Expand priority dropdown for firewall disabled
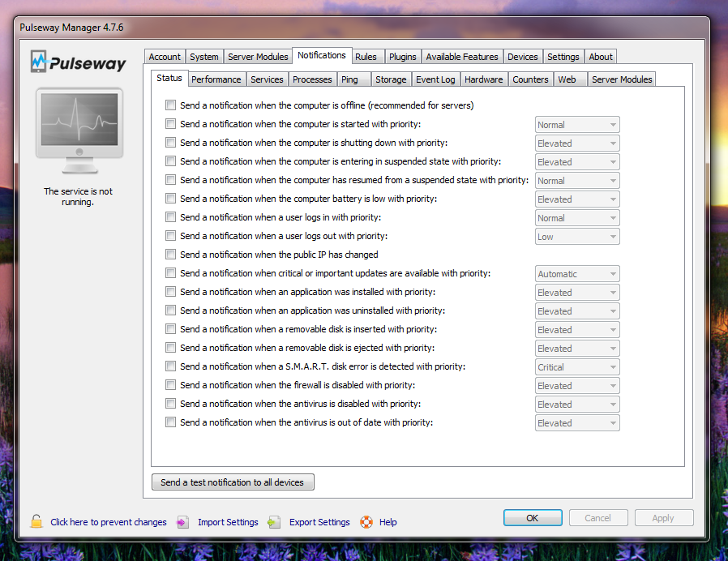This screenshot has width=728, height=561. click(x=577, y=385)
